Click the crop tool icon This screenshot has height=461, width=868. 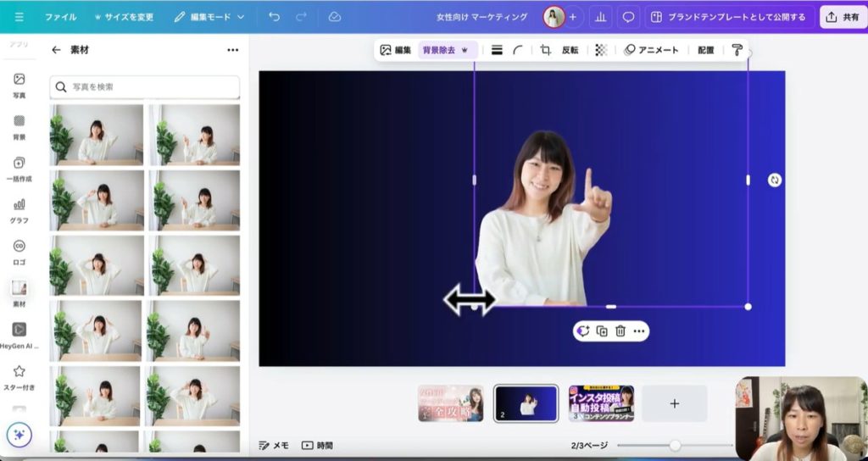546,50
